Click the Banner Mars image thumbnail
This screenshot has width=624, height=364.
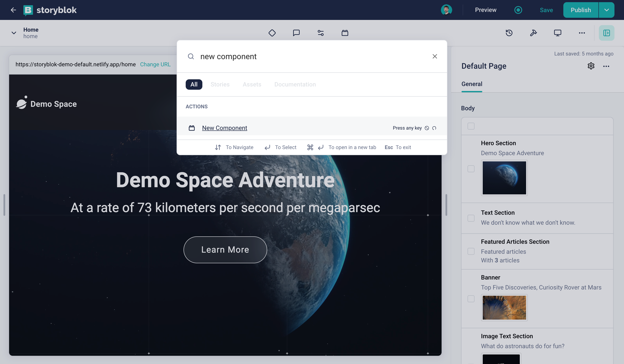coord(504,307)
